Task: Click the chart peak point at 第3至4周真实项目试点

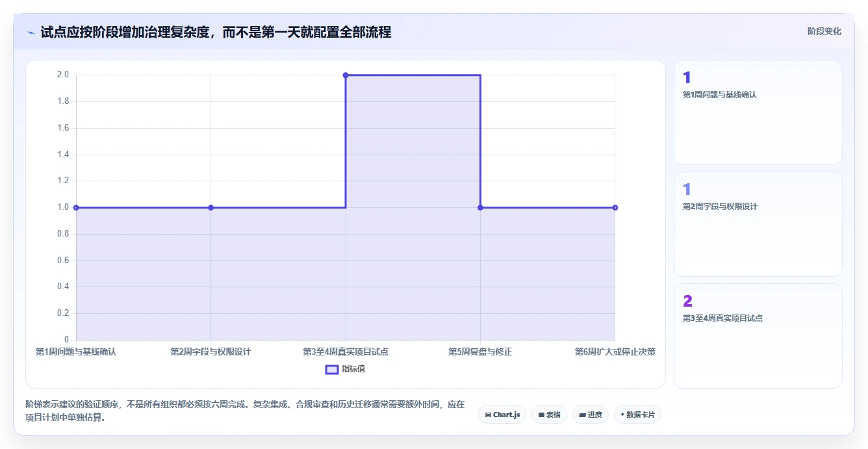Action: pyautogui.click(x=346, y=75)
